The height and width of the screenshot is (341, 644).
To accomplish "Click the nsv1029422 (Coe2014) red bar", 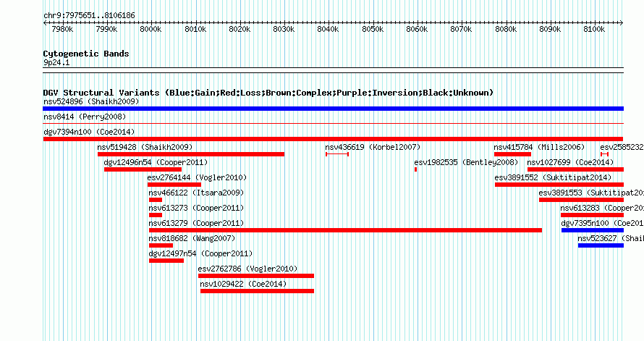I will (x=257, y=291).
